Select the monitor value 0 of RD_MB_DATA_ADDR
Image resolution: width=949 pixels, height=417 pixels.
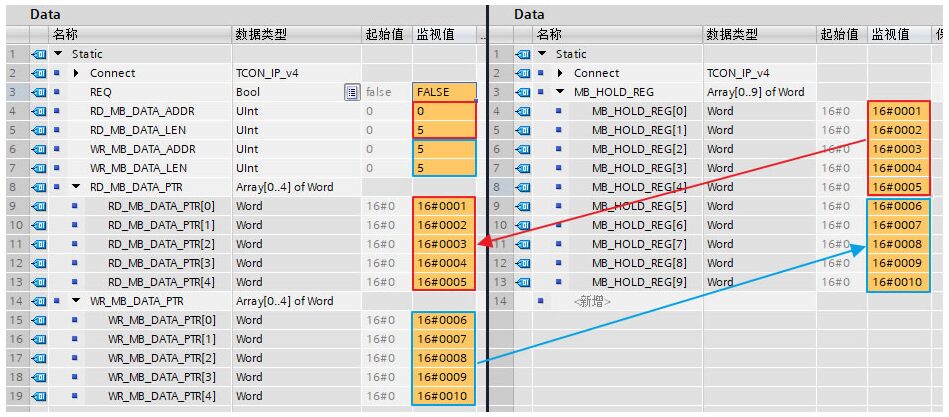pyautogui.click(x=445, y=111)
